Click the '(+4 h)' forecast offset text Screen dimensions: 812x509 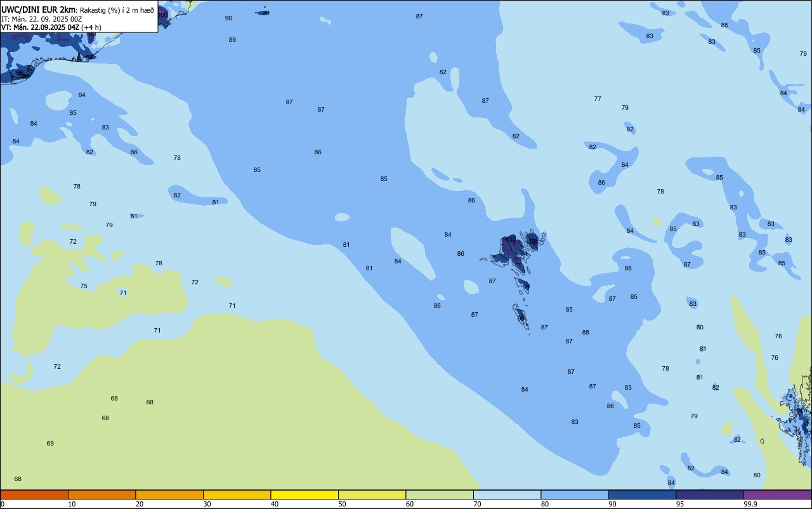91,27
